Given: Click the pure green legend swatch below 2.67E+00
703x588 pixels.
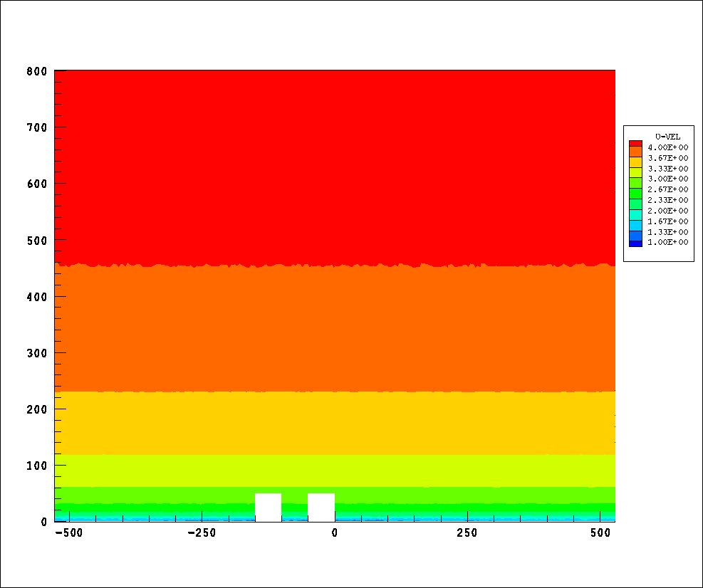Looking at the screenshot, I should point(635,194).
